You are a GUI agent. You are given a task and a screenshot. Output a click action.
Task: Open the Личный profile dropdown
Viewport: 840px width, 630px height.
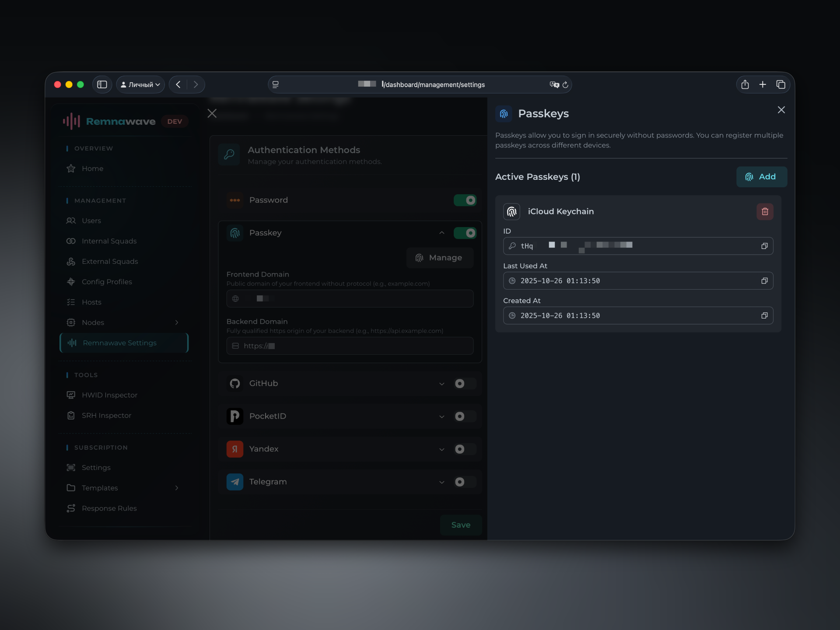140,84
